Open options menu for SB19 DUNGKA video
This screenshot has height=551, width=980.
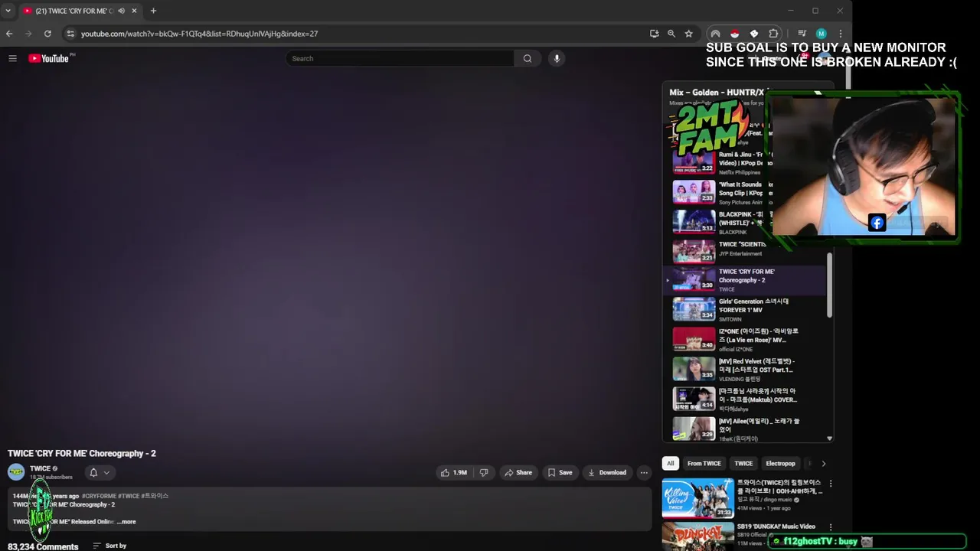(x=831, y=527)
